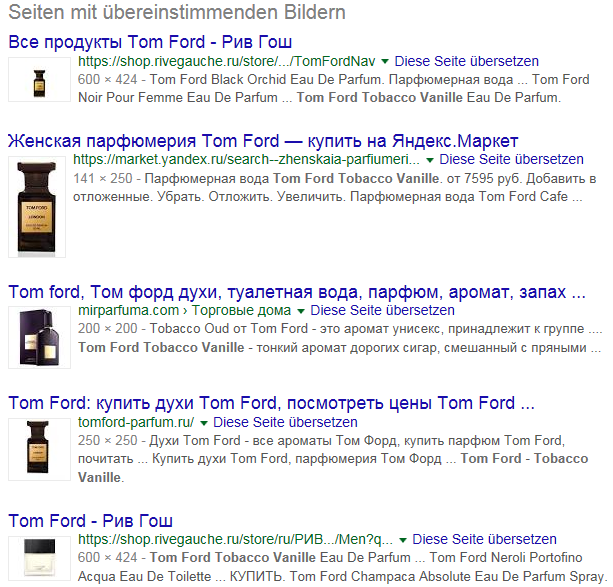613x587 pixels.
Task: Open white bottle thumbnail of last result
Action: pos(39,558)
